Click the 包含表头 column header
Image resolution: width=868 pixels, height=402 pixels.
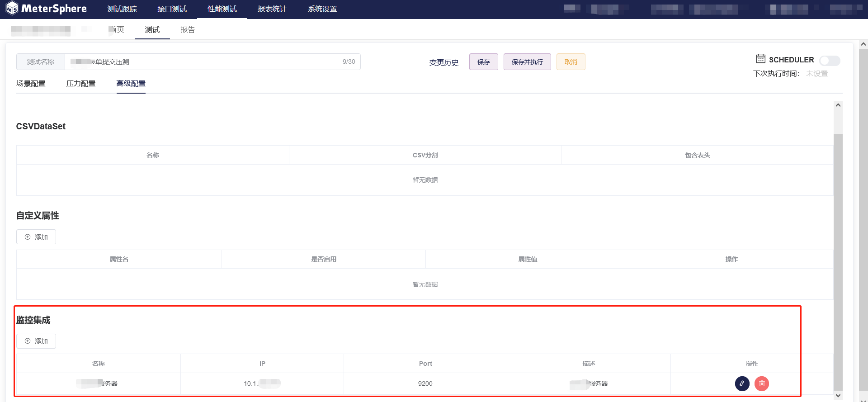click(x=698, y=155)
